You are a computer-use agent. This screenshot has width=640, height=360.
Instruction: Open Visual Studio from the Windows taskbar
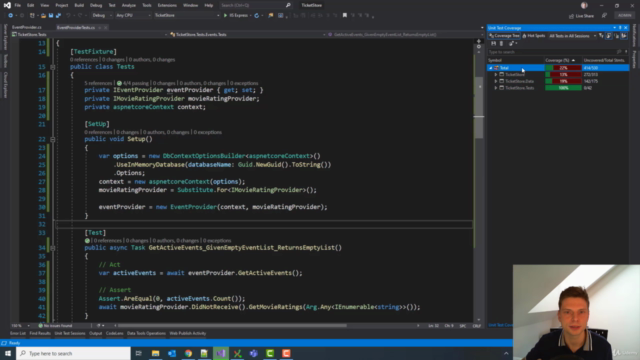coord(221,353)
